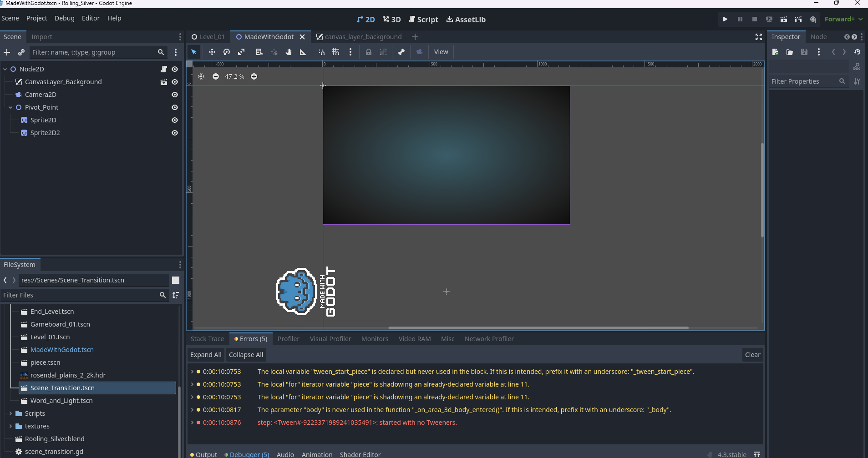The width and height of the screenshot is (868, 458).
Task: Run the project with play button
Action: (x=725, y=19)
